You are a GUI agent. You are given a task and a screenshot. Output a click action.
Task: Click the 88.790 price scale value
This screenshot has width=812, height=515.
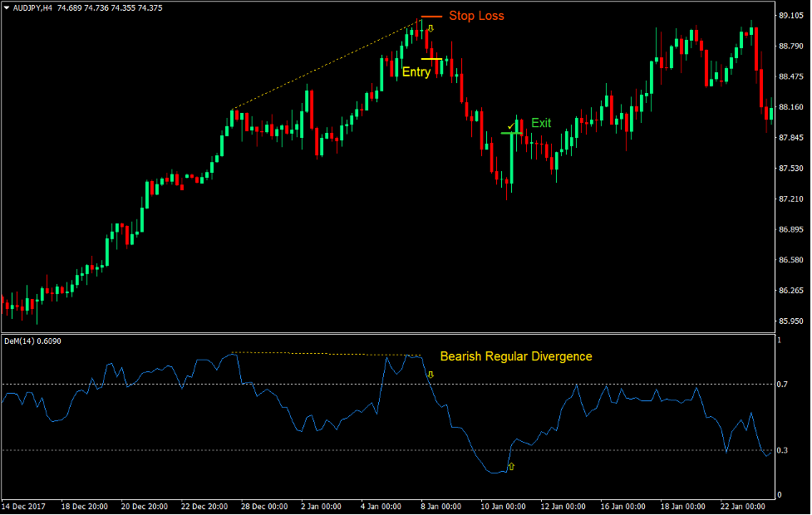click(790, 47)
